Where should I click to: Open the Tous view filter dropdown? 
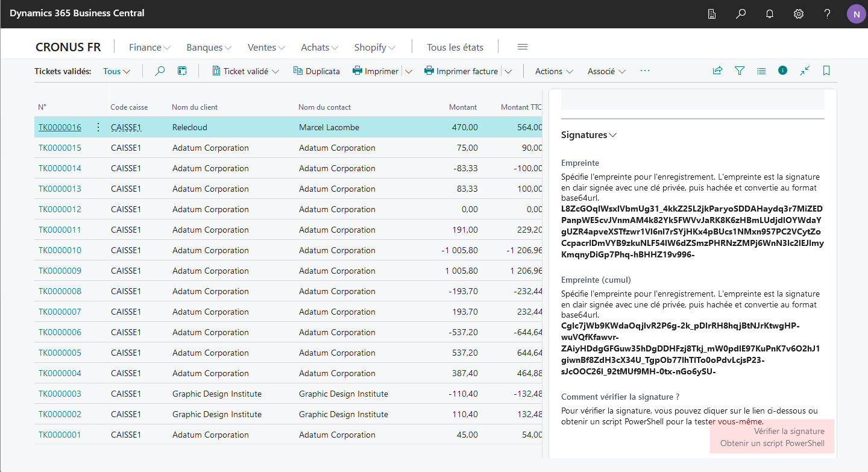click(117, 71)
